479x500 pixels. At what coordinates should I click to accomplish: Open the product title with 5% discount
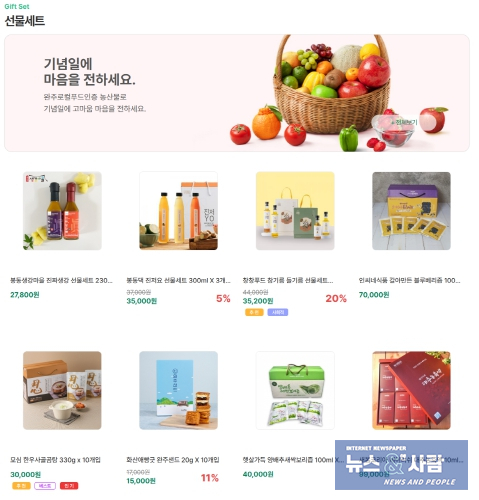[178, 280]
